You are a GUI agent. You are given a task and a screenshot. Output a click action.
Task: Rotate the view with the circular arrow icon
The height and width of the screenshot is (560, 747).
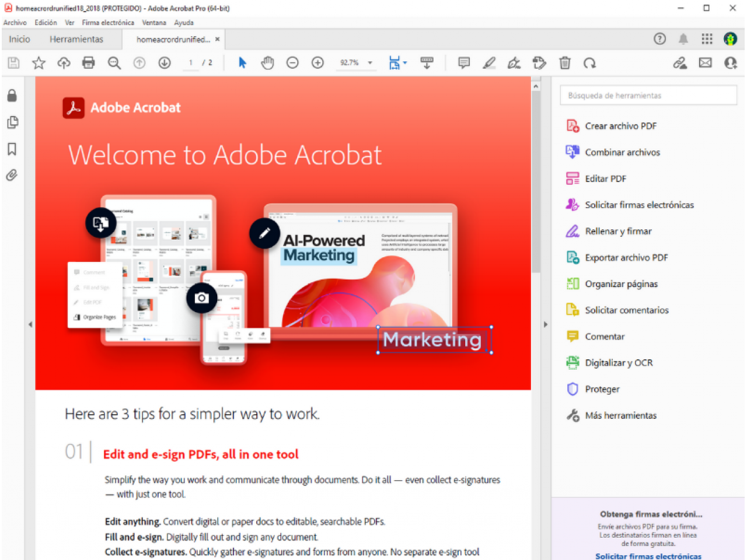point(589,62)
